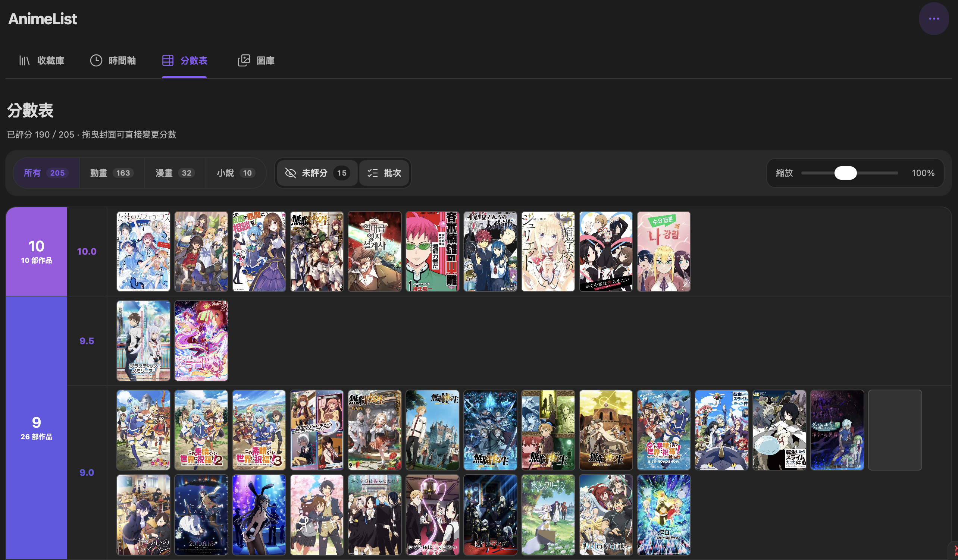Open the この素晴らしい世界に祝福を 2 cover

201,430
